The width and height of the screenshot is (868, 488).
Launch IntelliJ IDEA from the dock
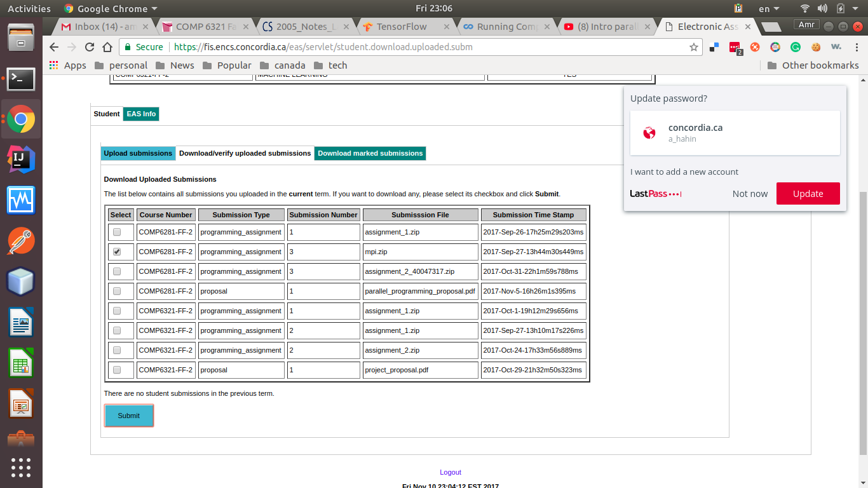coord(21,159)
